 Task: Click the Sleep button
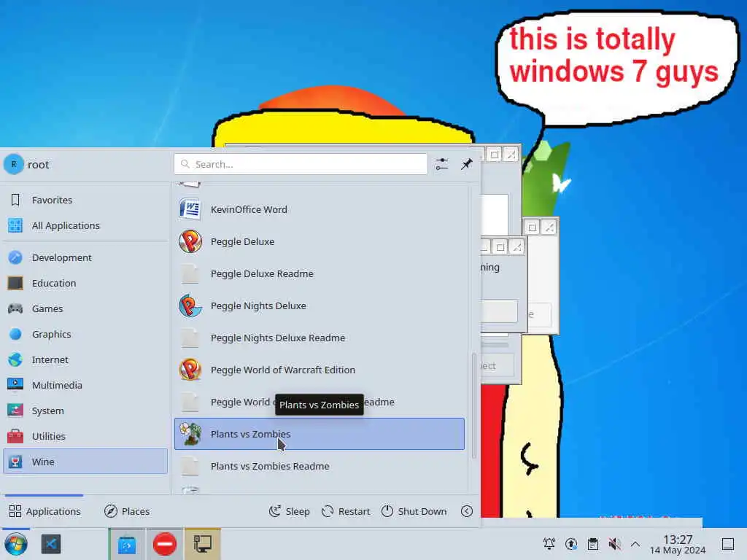[x=289, y=511]
